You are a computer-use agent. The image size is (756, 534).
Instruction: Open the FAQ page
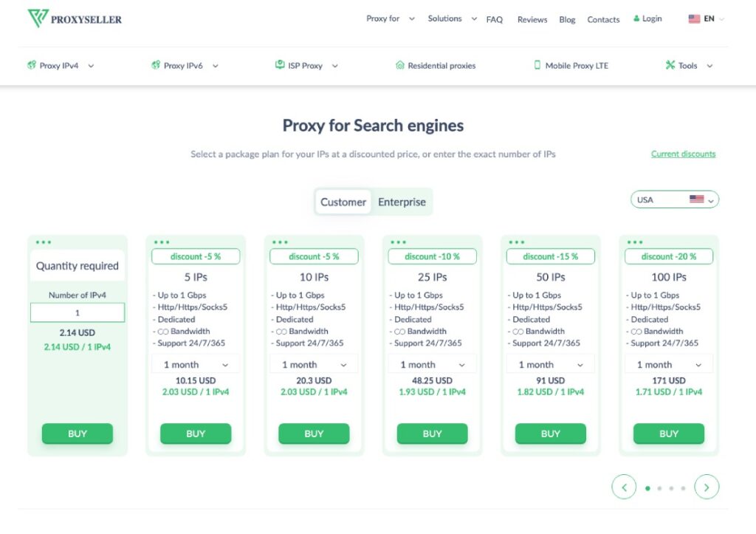(494, 19)
